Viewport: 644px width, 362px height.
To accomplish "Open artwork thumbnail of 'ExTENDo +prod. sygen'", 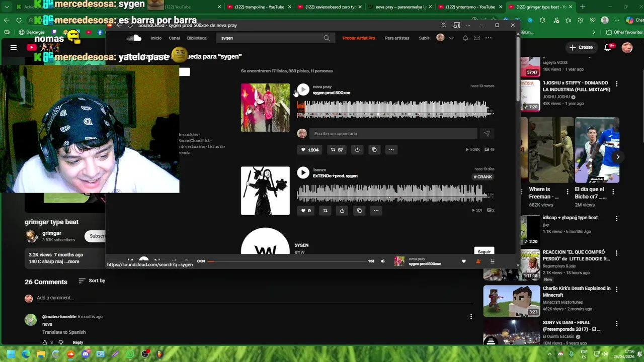I will tap(265, 191).
